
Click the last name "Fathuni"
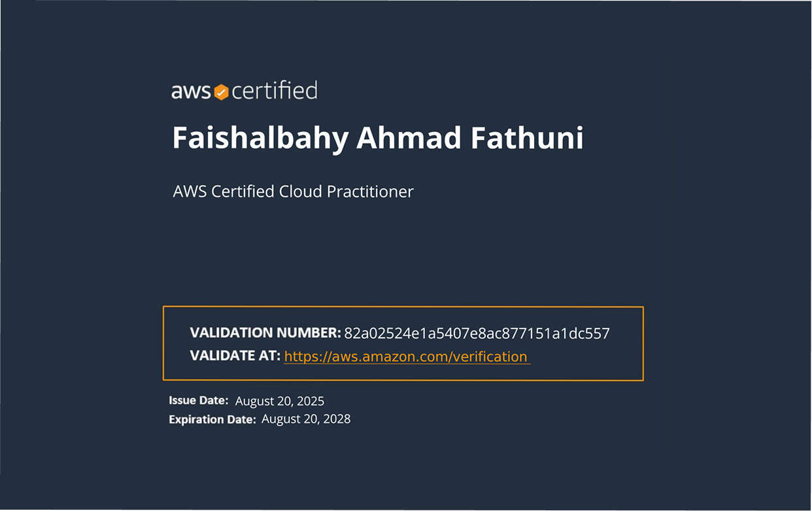point(527,139)
